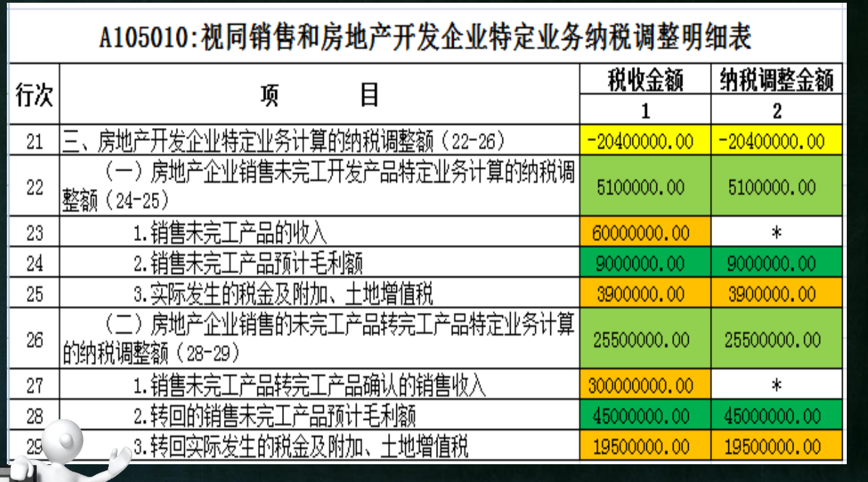Select row number 21 cell

click(x=34, y=142)
